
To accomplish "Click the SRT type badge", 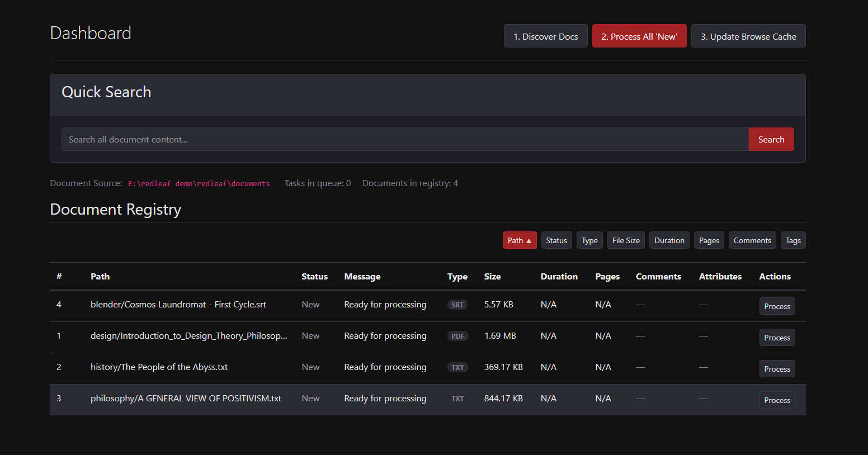I will click(457, 305).
